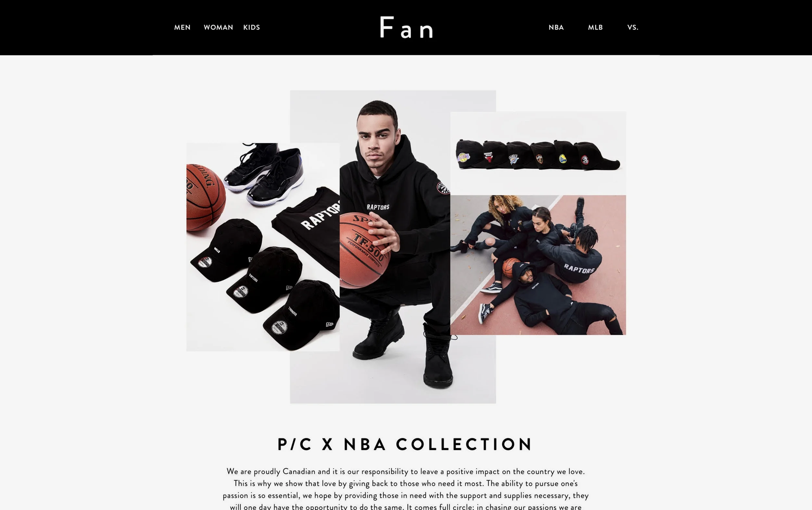Open the VS. link in the header
This screenshot has height=510, width=812.
tap(632, 27)
